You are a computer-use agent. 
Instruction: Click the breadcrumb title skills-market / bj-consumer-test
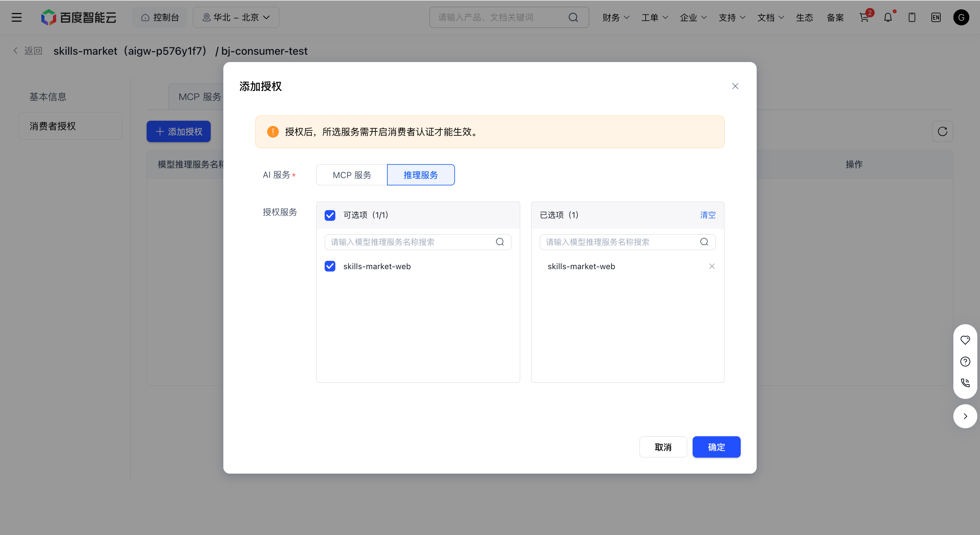(x=180, y=51)
